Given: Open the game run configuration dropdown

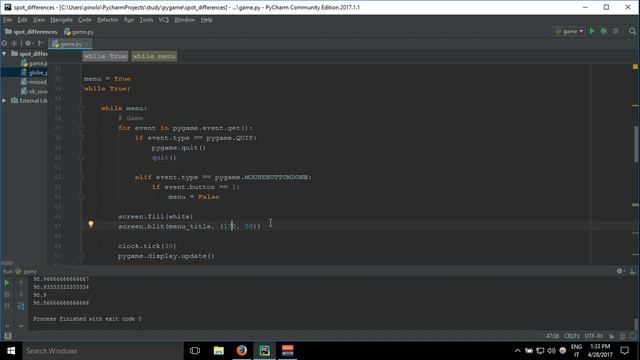Looking at the screenshot, I should [569, 31].
